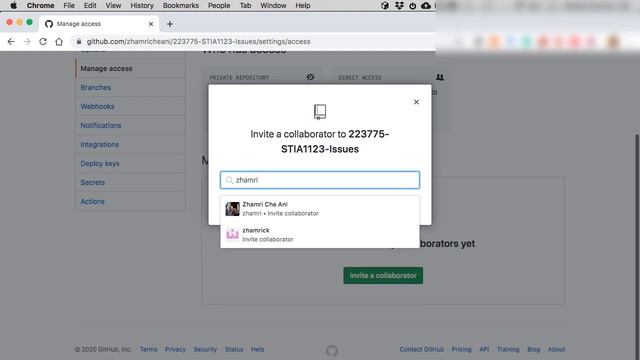Close the invite collaborator dialog
640x360 pixels.
[416, 102]
